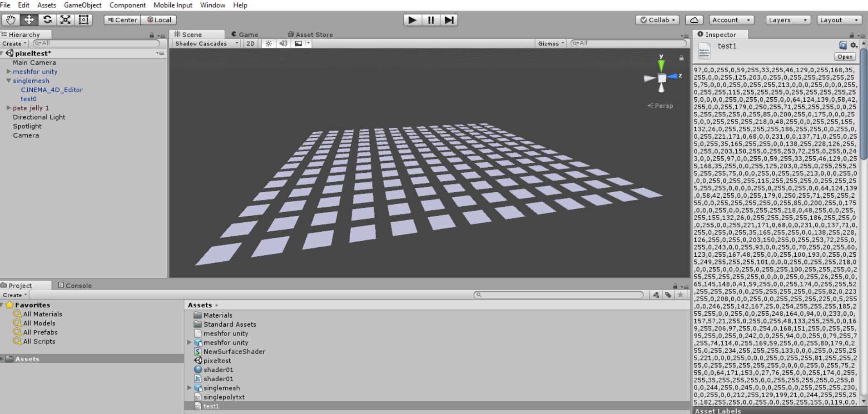Screen dimensions: 868x414
Task: Select the Rect transform tool
Action: (84, 20)
